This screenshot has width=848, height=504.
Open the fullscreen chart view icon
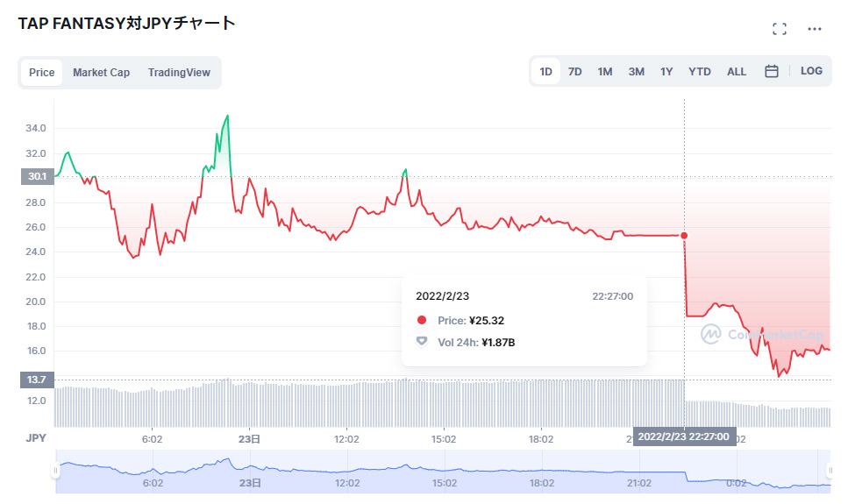click(x=780, y=29)
